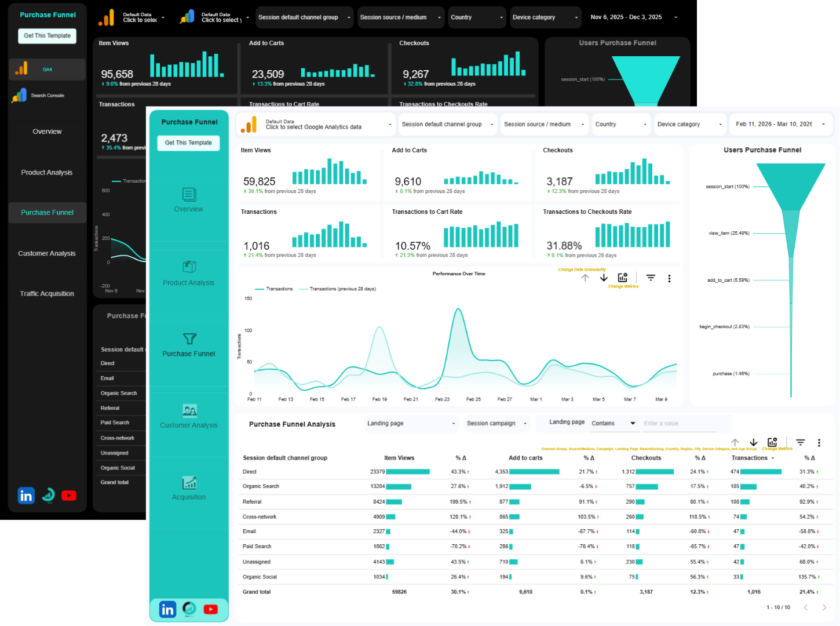
Task: Click the downward drill arrow above the chart
Action: pyautogui.click(x=603, y=278)
